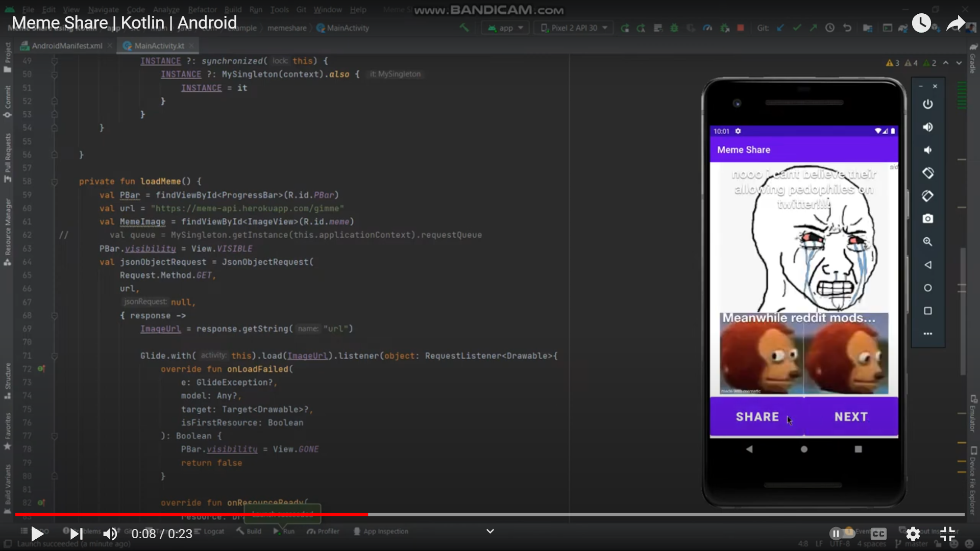
Task: Click the Git Rollback undo icon
Action: pos(847,28)
